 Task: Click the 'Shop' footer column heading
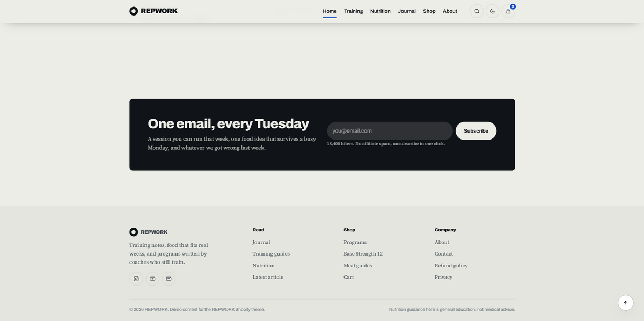[349, 230]
